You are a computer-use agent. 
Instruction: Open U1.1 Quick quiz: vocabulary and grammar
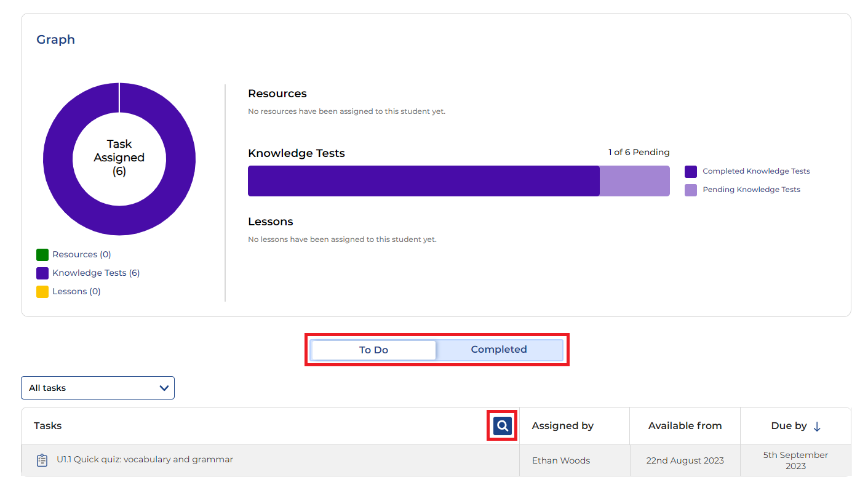tap(145, 459)
